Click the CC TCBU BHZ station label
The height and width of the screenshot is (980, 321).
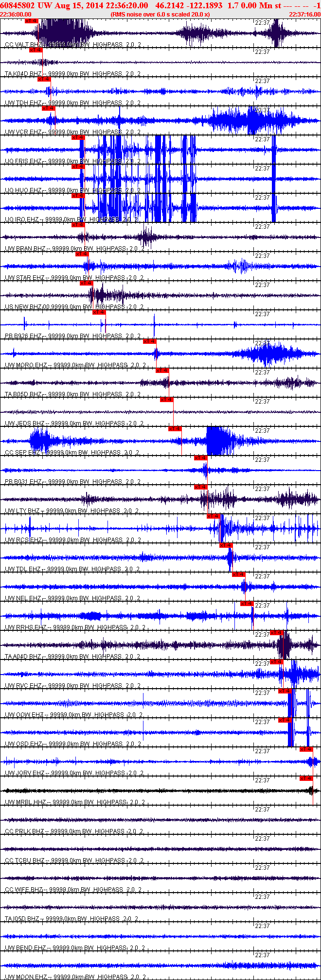coord(25,861)
